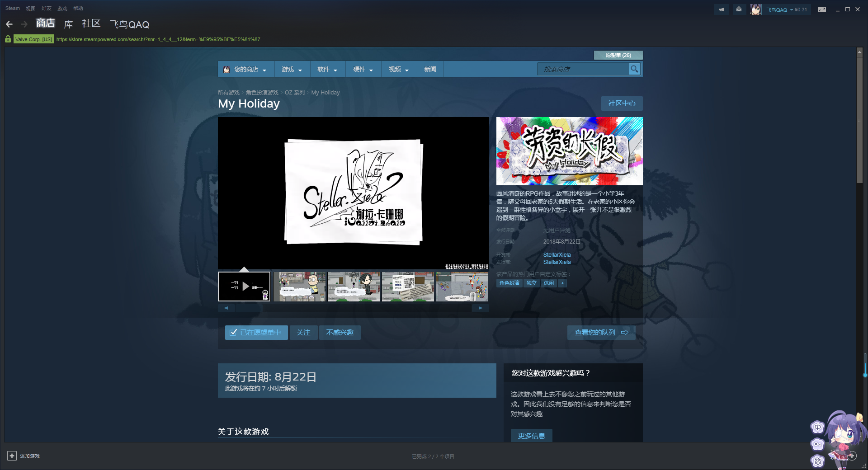Open the 视图 menu

pyautogui.click(x=31, y=8)
